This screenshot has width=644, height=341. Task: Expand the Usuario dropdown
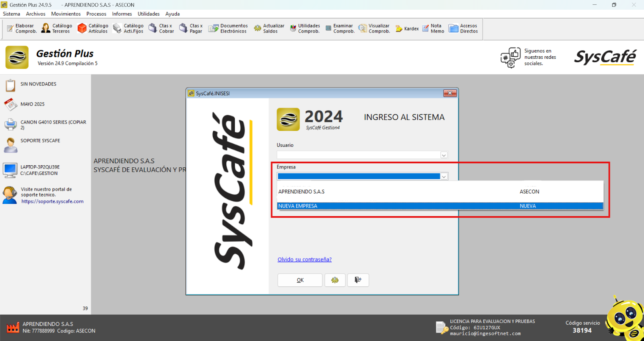coord(444,155)
